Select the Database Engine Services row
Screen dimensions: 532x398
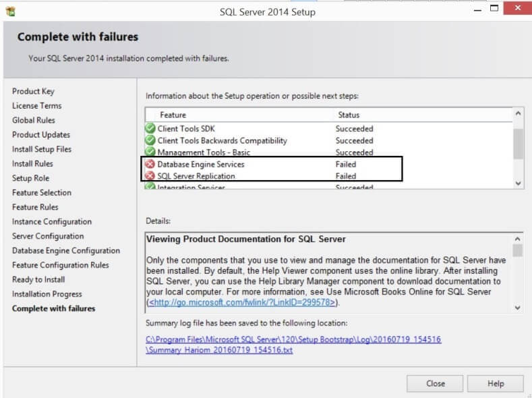pyautogui.click(x=329, y=164)
